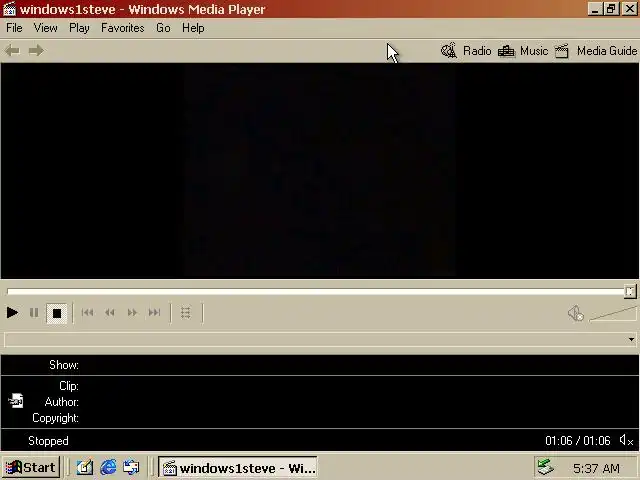Click the 5:37 AM clock
Screen dimensions: 640x480
click(596, 469)
